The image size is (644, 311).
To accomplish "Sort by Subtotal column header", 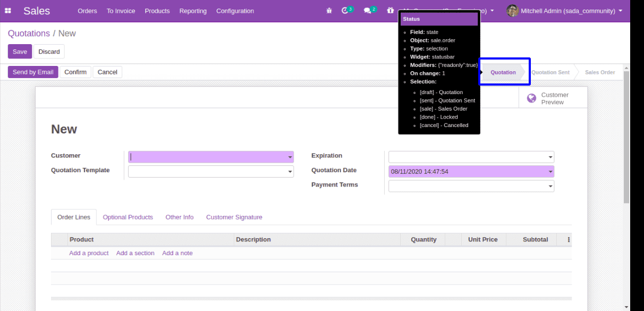I will 531,240.
